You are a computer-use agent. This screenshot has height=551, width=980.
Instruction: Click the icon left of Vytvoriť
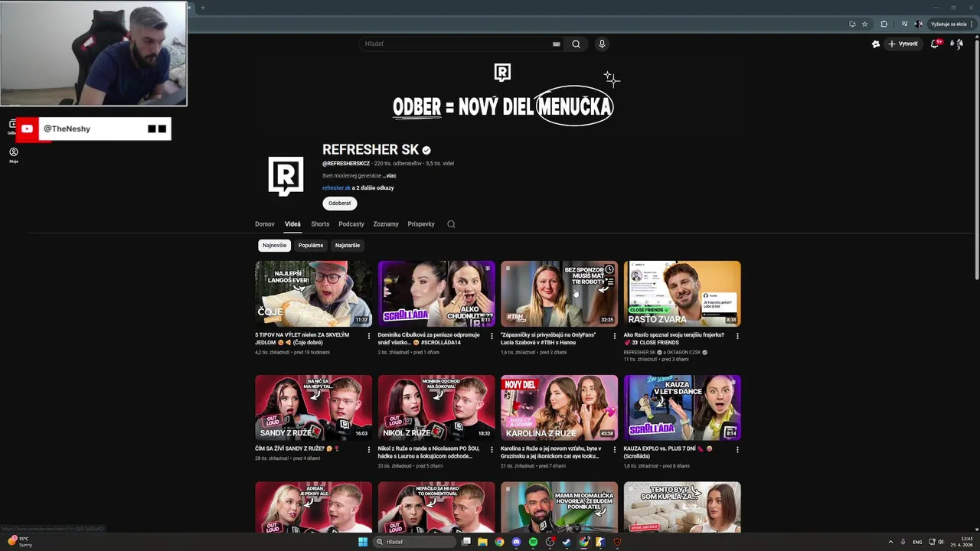[876, 44]
